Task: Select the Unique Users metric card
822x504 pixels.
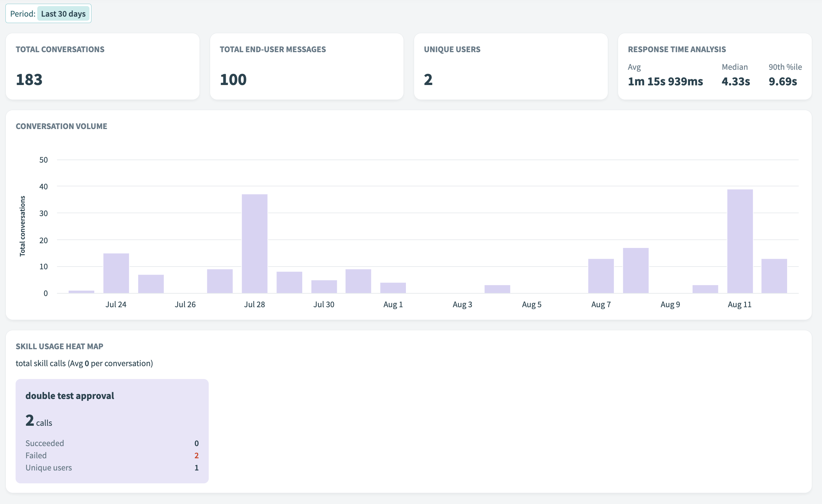Action: click(x=511, y=66)
